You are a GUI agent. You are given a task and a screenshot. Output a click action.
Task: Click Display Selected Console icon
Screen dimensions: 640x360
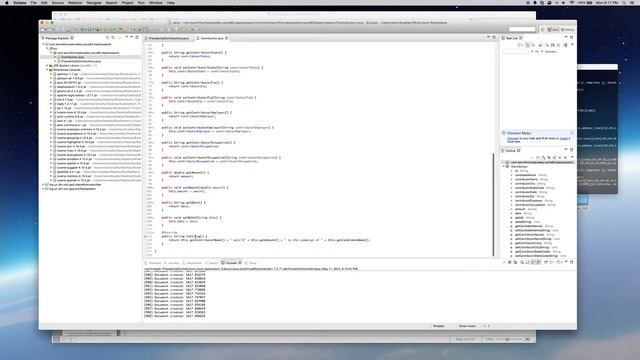click(551, 262)
